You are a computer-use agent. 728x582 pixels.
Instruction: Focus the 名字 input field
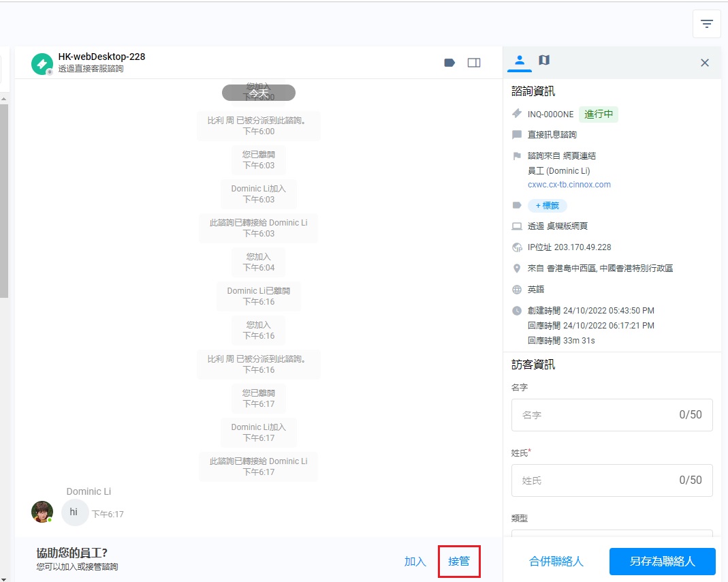click(x=612, y=415)
